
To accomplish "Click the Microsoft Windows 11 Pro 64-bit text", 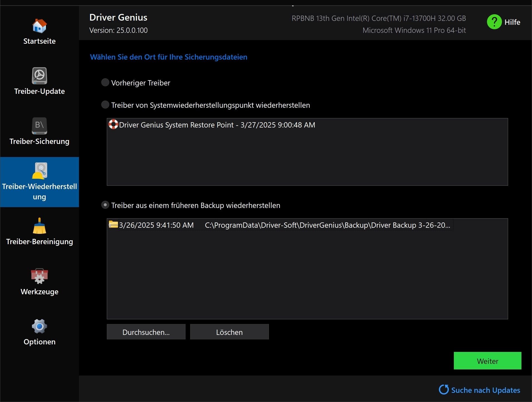I will tap(414, 30).
